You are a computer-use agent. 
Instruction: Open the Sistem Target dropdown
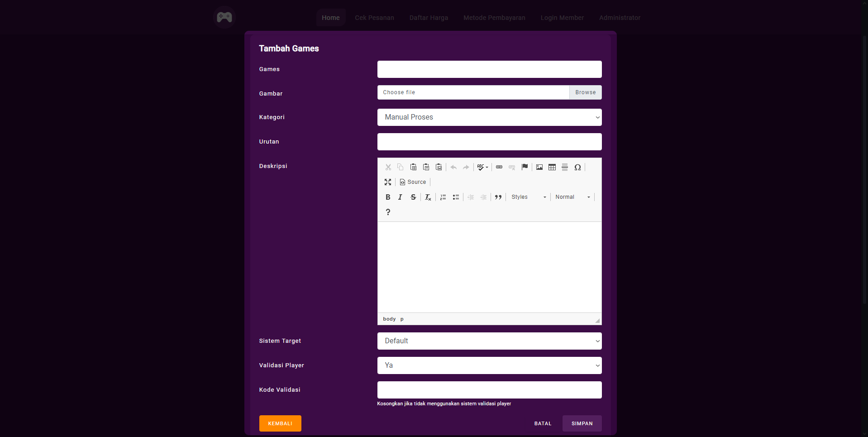[x=489, y=341]
